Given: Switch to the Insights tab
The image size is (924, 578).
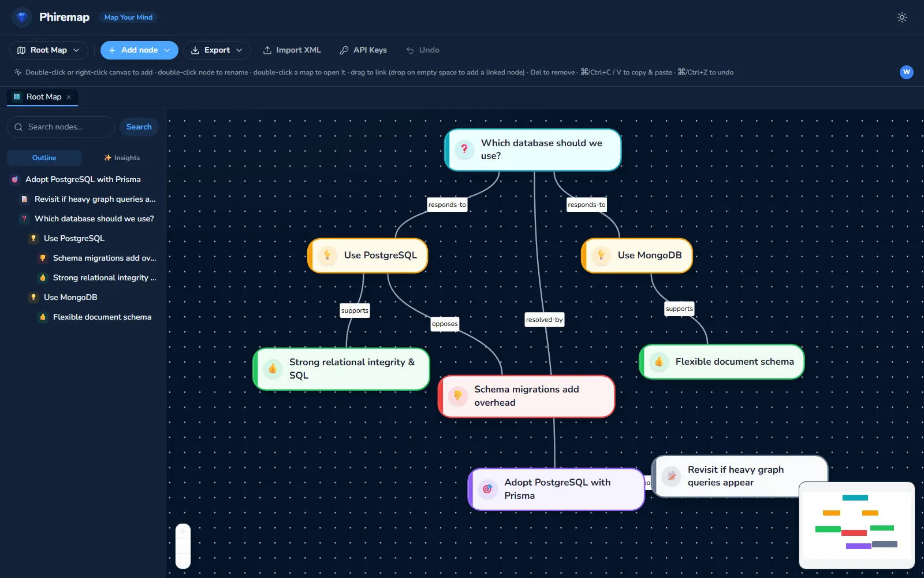Looking at the screenshot, I should point(122,158).
